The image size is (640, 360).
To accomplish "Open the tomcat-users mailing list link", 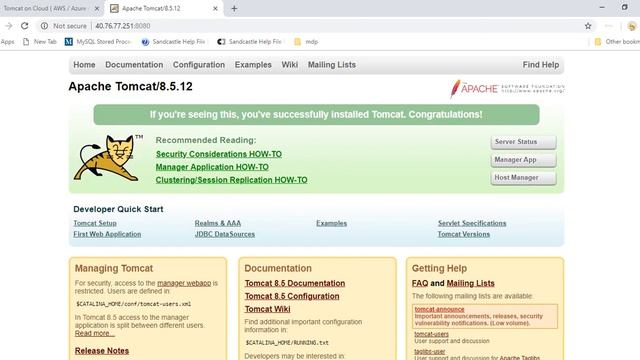I will [431, 334].
